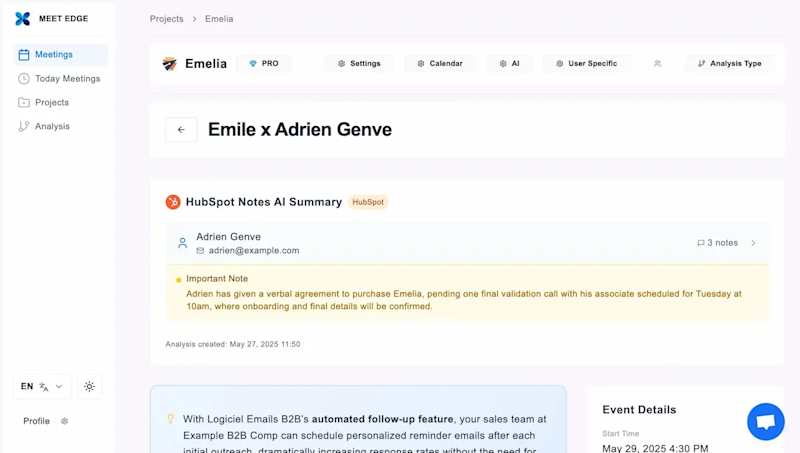
Task: Open Profile in the sidebar
Action: coord(36,421)
